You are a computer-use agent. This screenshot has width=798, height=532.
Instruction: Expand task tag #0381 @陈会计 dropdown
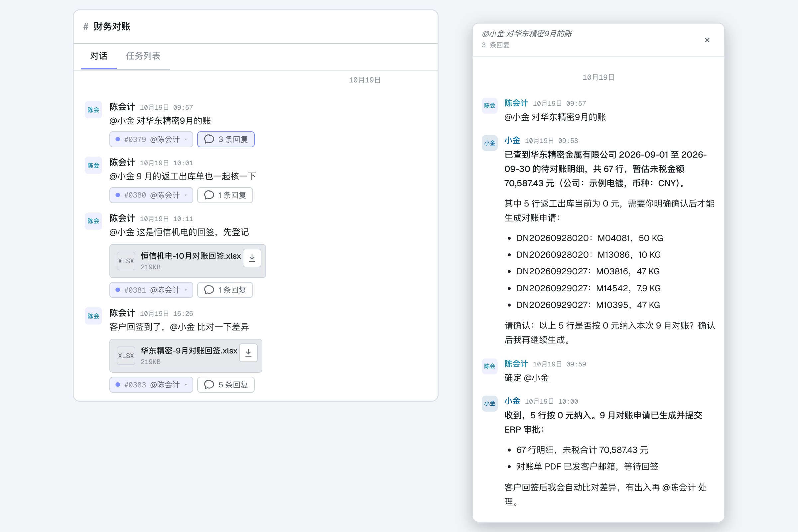(151, 290)
